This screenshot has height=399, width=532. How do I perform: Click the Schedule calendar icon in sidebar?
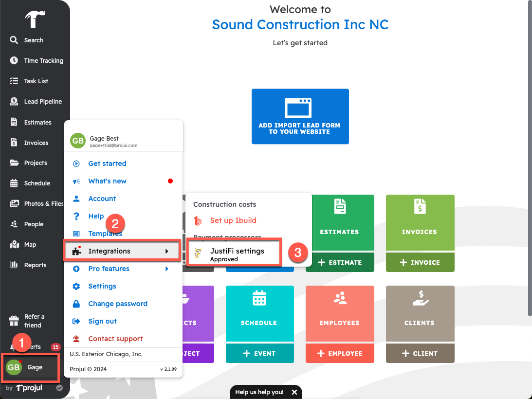14,183
